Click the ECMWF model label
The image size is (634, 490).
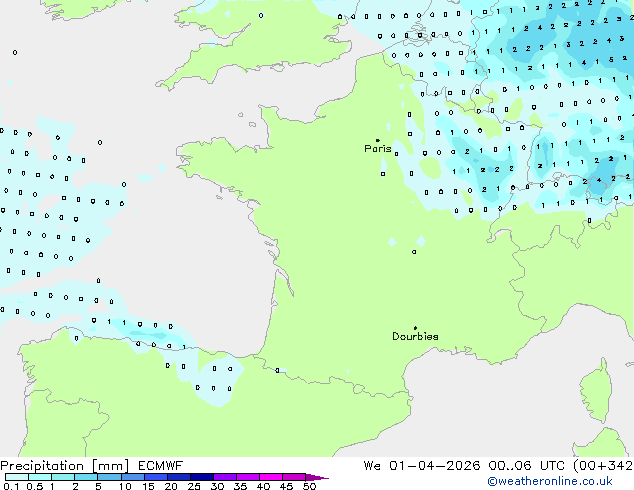161,466
